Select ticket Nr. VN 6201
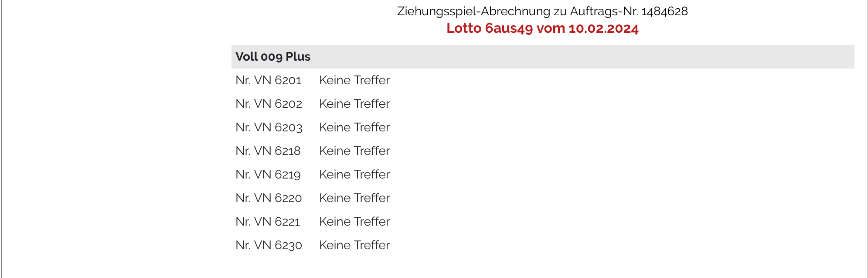 [269, 80]
